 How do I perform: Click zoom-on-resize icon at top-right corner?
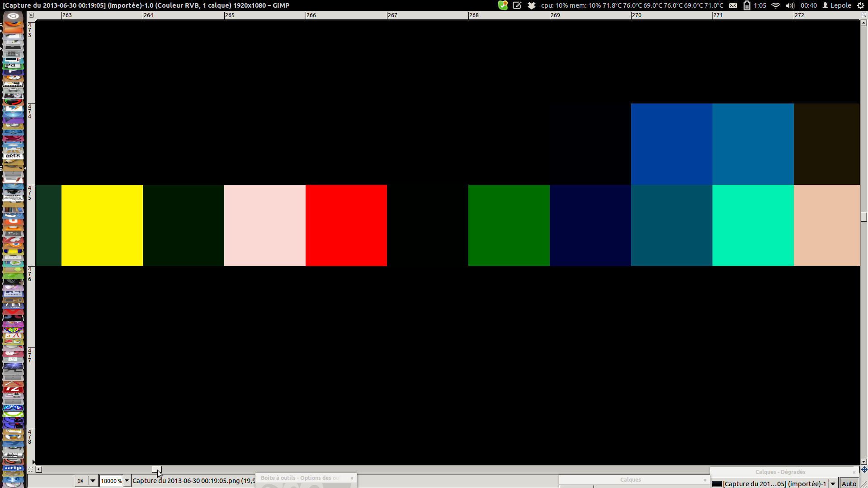(x=863, y=15)
